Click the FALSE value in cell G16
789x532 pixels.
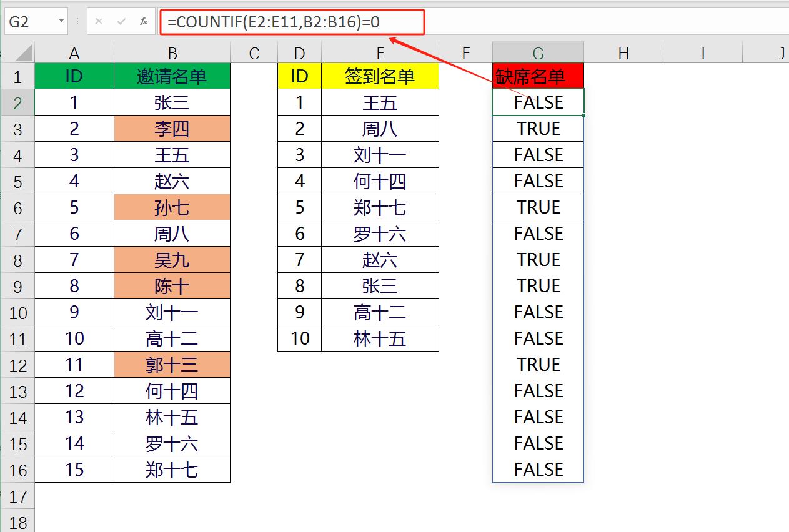(x=538, y=470)
